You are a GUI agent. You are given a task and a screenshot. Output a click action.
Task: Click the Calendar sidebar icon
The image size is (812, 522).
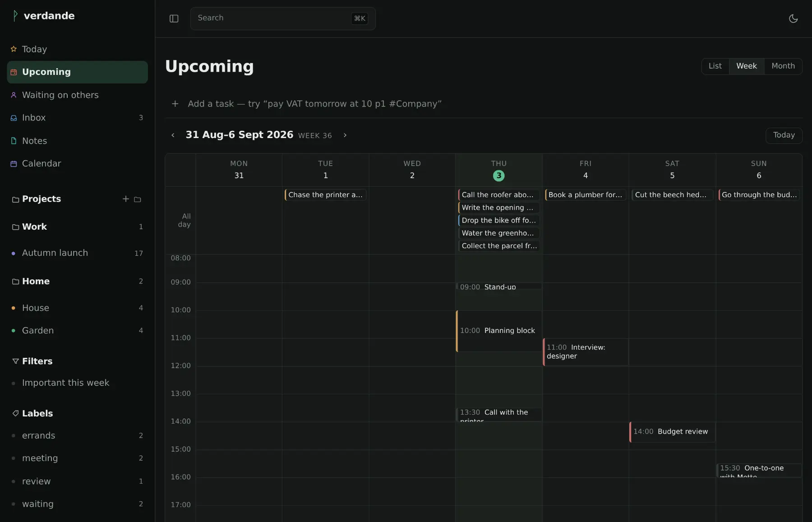point(14,164)
